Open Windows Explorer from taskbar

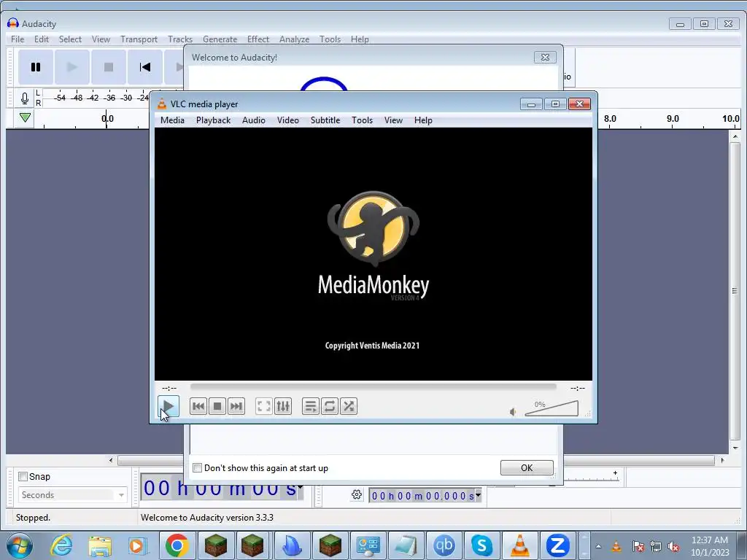point(99,545)
